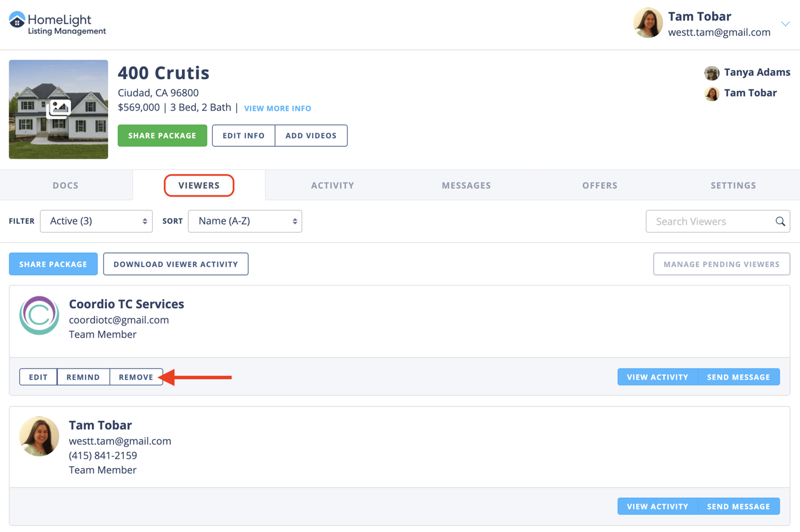Click the green Share Package button

162,135
